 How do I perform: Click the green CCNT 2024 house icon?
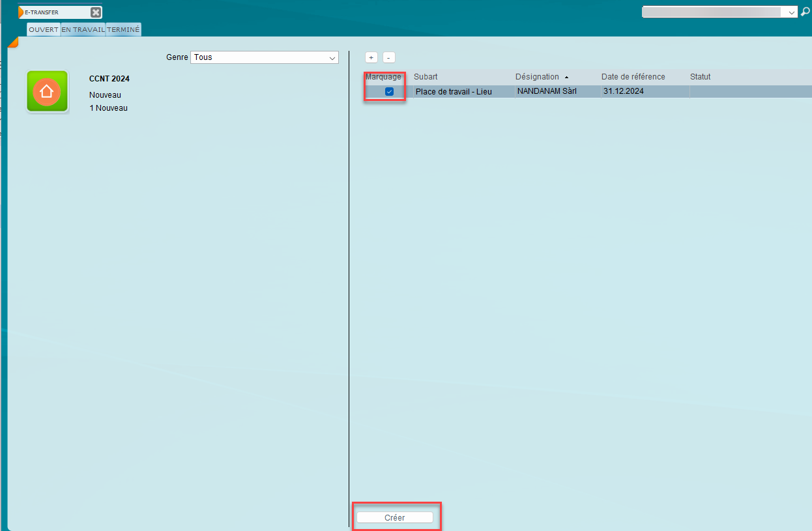[47, 91]
